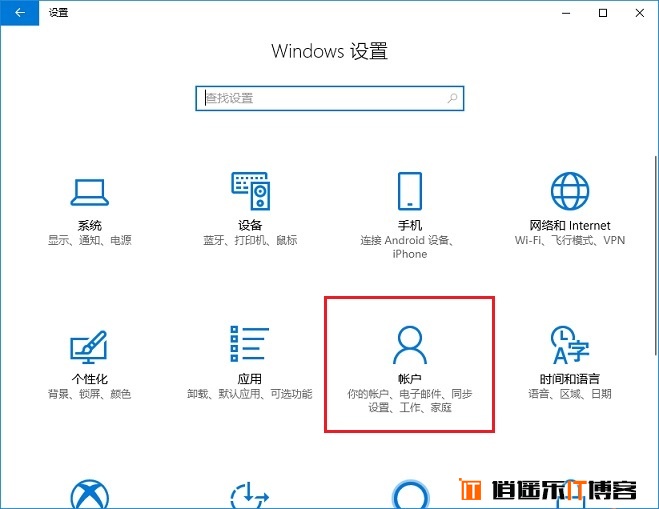659x509 pixels.
Task: Click the 网络和 Internet label
Action: tap(570, 226)
